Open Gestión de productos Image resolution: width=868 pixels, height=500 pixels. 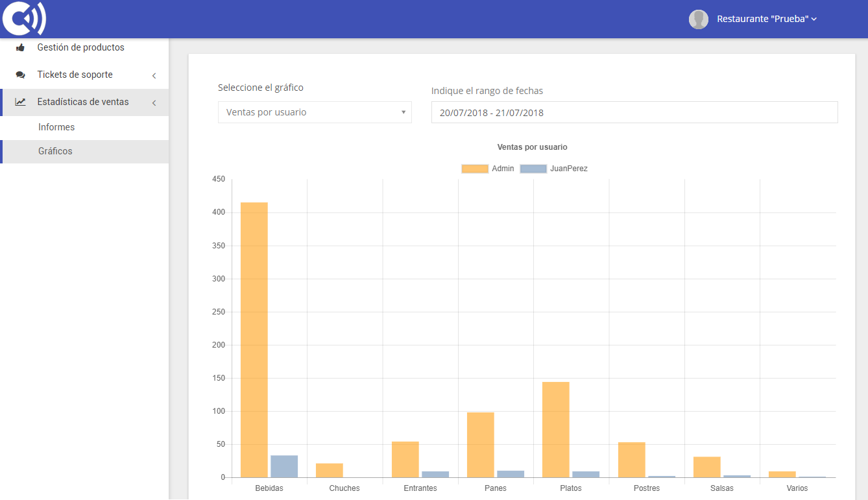pos(80,47)
